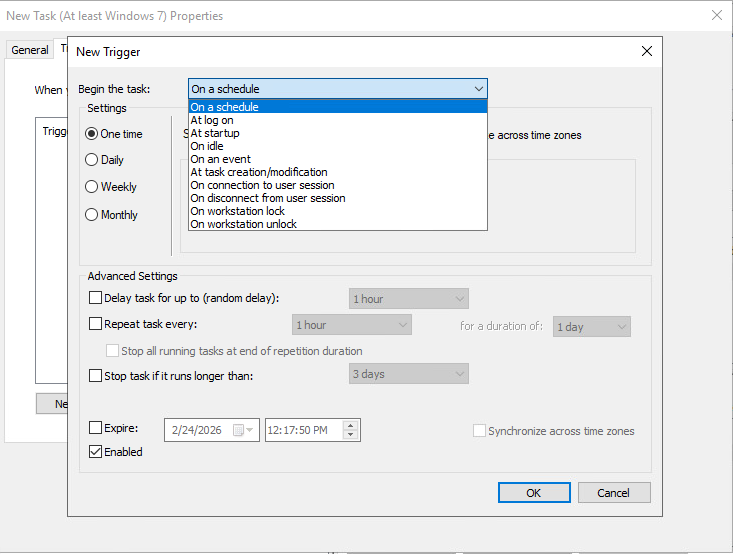Select At task creation/modification
The height and width of the screenshot is (554, 733).
(338, 172)
